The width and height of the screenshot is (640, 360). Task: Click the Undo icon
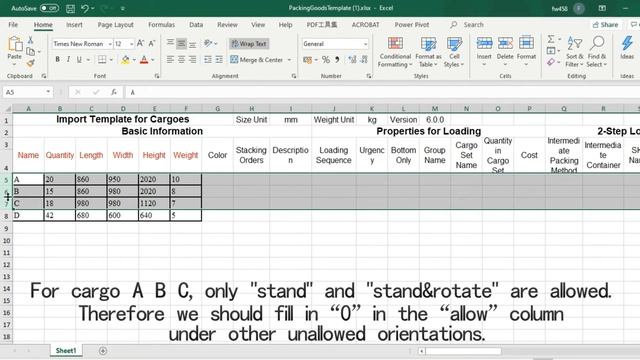tap(85, 8)
